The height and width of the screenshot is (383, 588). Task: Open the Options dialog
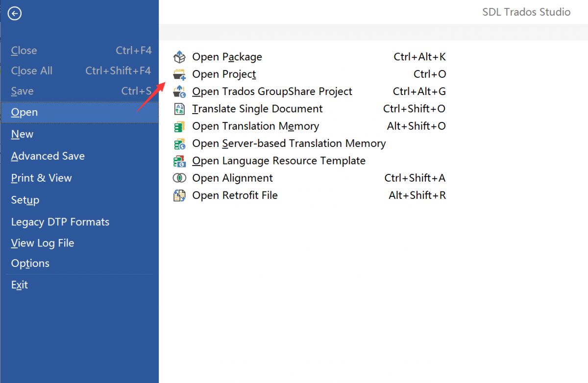30,263
